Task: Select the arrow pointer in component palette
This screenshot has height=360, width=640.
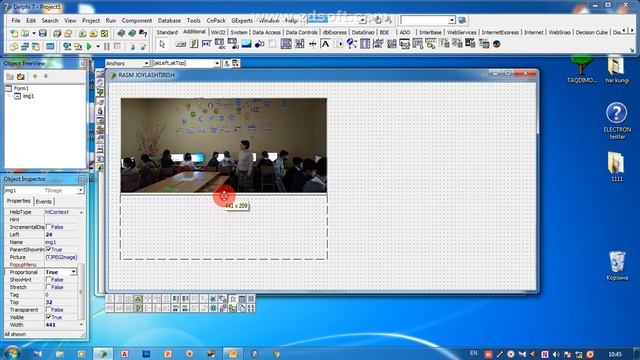Action: click(x=162, y=44)
